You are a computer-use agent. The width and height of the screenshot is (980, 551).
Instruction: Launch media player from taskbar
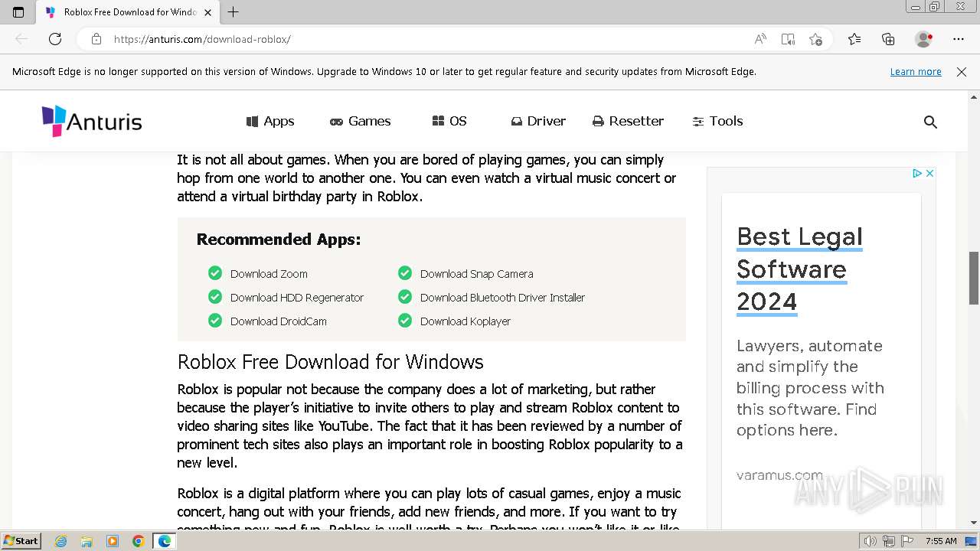point(113,541)
